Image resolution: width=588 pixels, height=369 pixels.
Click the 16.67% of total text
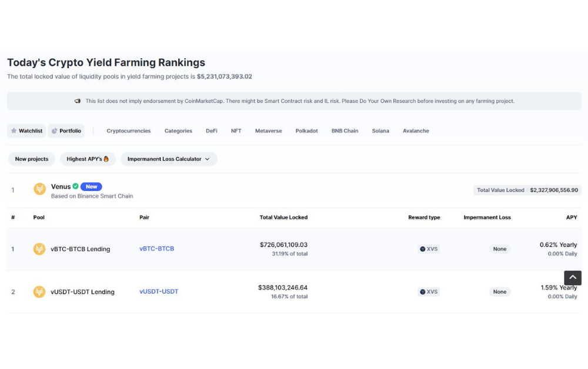tap(289, 296)
